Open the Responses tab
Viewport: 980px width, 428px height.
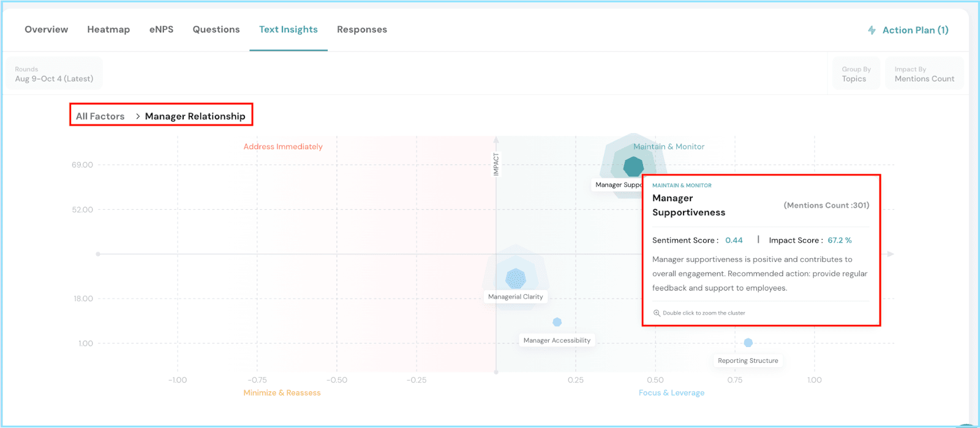click(x=362, y=29)
